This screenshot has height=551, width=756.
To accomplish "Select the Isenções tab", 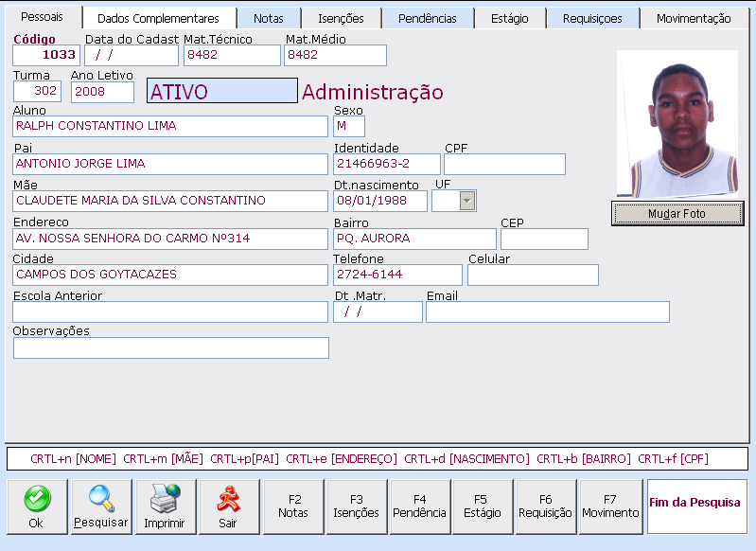I will point(341,18).
